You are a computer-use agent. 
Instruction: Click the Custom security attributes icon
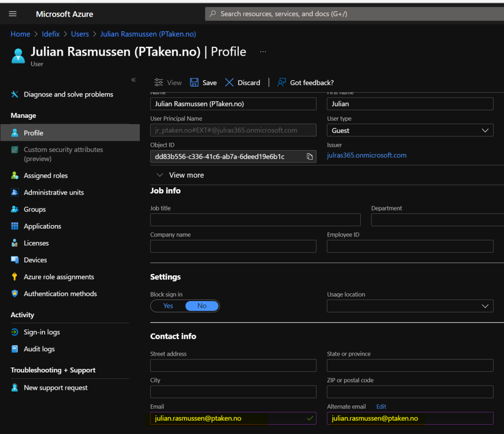(14, 150)
